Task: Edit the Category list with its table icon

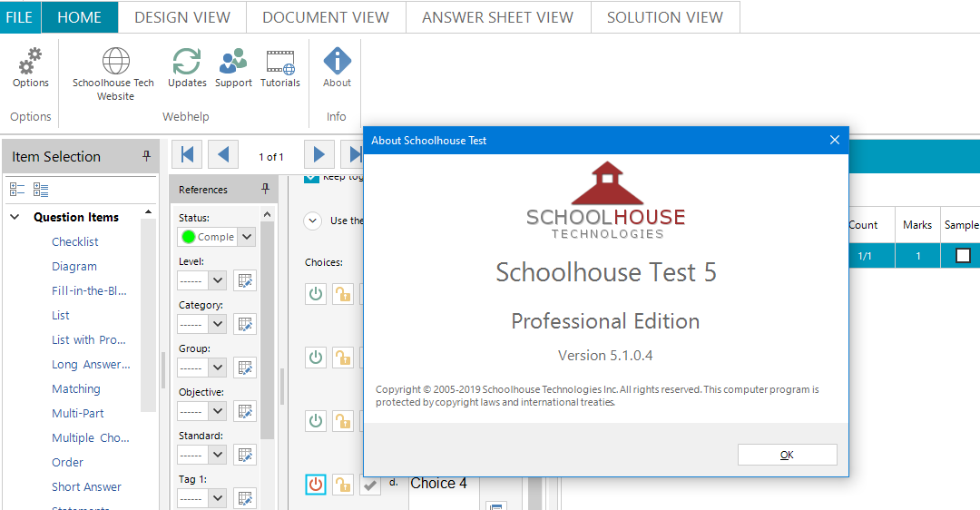Action: [245, 324]
